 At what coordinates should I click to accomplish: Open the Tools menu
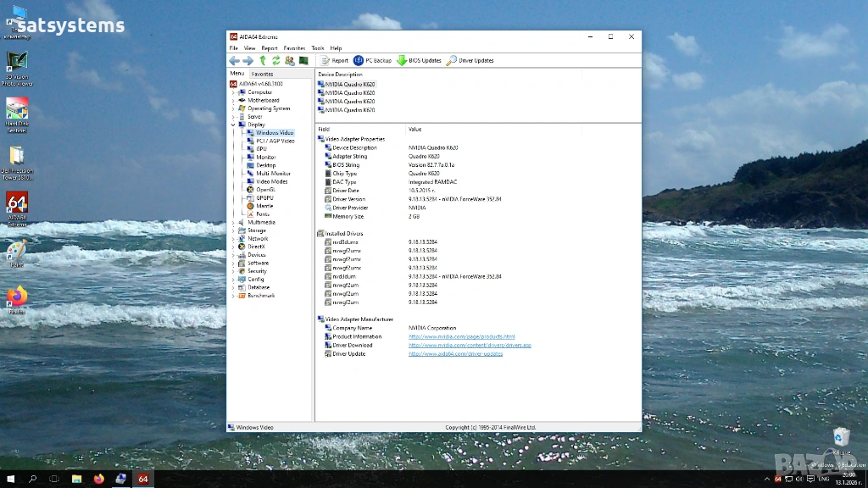point(317,48)
